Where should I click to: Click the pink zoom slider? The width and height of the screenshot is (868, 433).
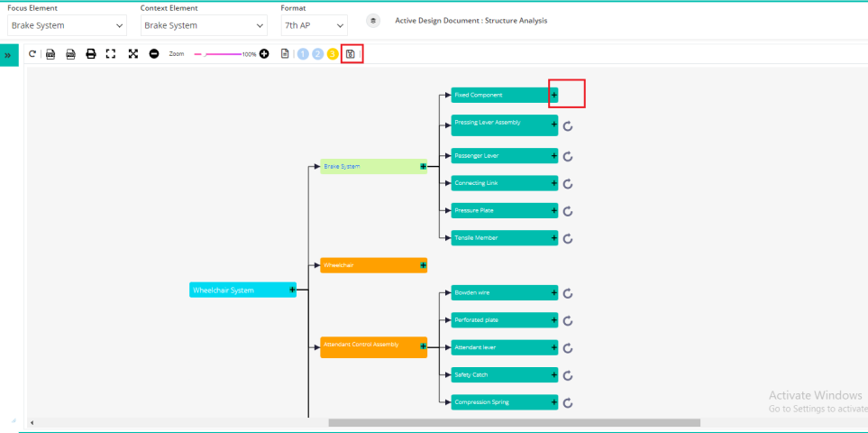click(x=217, y=54)
